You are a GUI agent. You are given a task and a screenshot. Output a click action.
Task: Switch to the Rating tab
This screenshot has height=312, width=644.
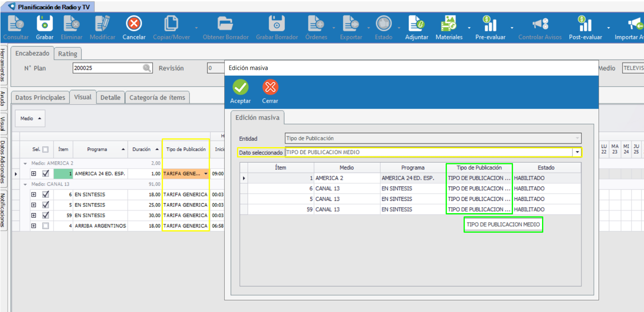[x=68, y=54]
